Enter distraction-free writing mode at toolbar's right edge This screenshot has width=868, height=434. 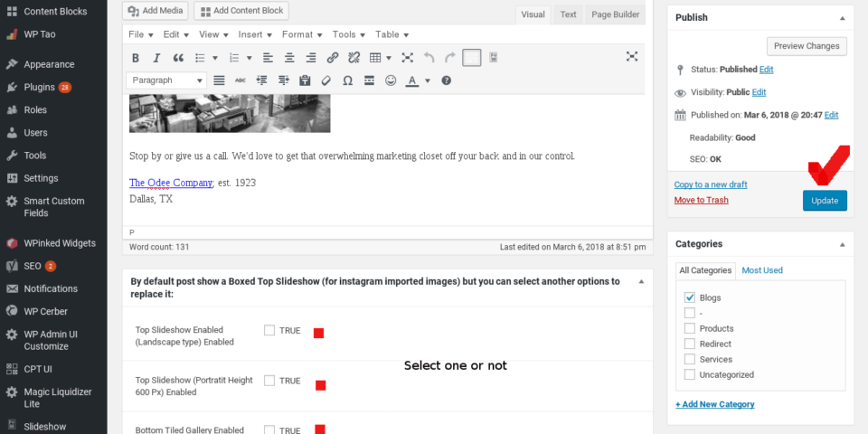click(x=632, y=57)
